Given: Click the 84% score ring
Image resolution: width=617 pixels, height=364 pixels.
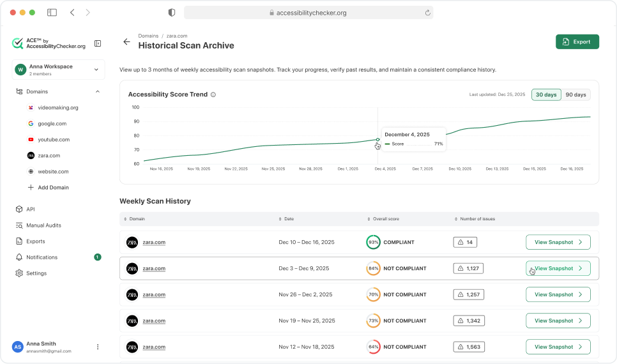Looking at the screenshot, I should point(373,268).
